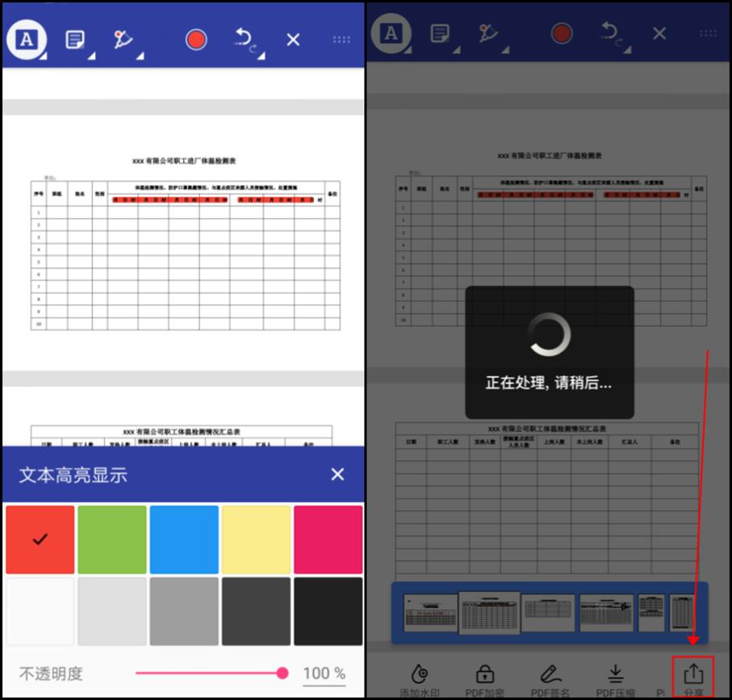Tap the loading spinner in processing dialog
The width and height of the screenshot is (732, 700).
click(549, 334)
